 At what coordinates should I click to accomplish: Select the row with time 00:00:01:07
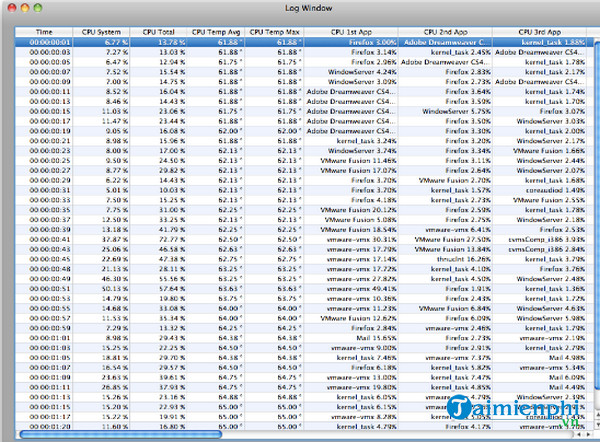(x=304, y=368)
